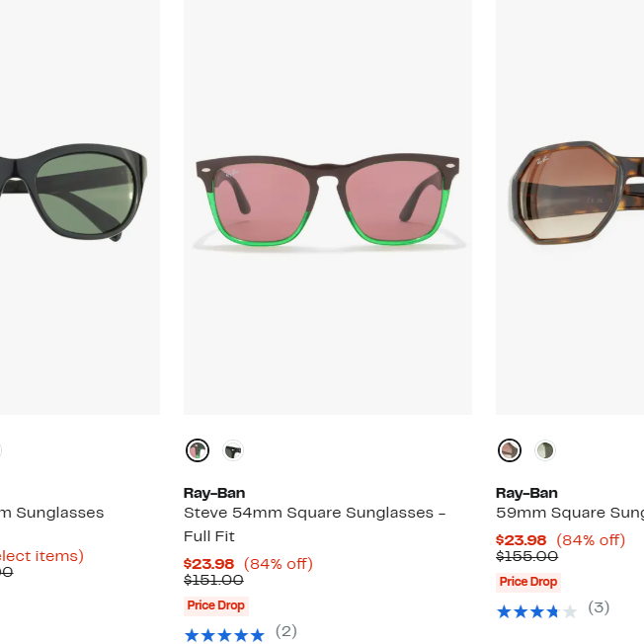644x644 pixels.
Task: Click the Price Drop badge under $151.00
Action: (215, 605)
